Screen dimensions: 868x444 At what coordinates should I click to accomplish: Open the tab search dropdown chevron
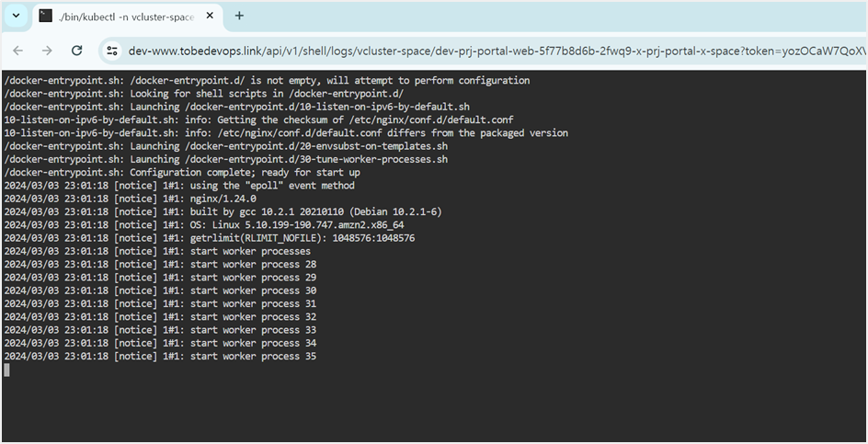tap(16, 16)
